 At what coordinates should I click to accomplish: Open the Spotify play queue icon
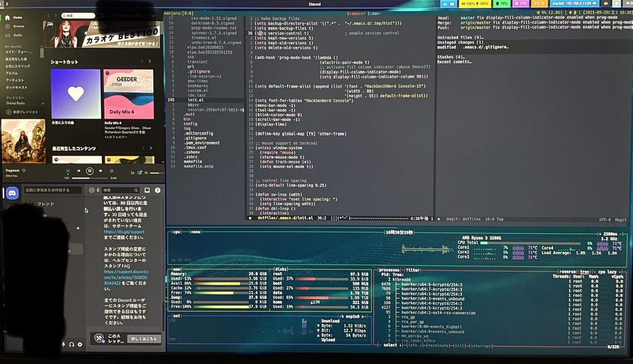133,173
